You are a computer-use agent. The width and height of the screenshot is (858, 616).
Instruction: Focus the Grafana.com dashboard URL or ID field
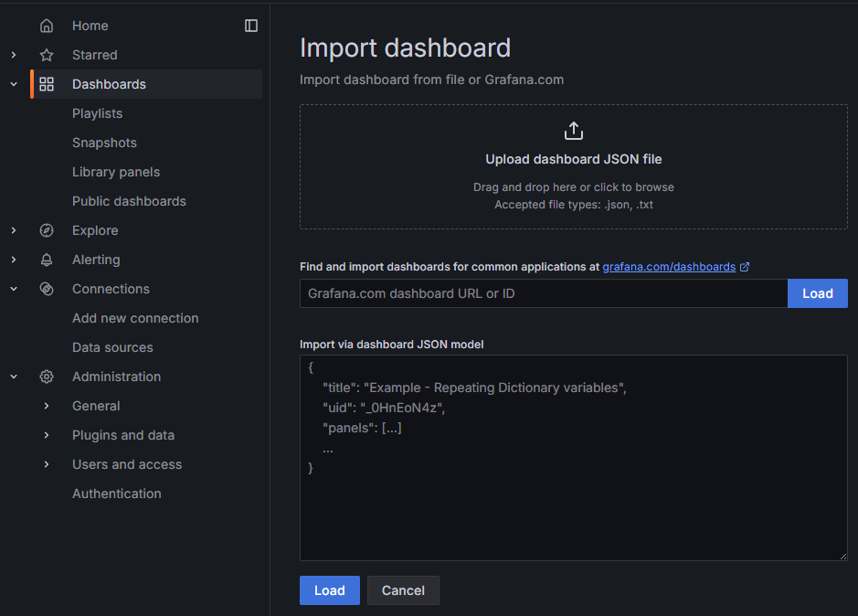pyautogui.click(x=544, y=293)
